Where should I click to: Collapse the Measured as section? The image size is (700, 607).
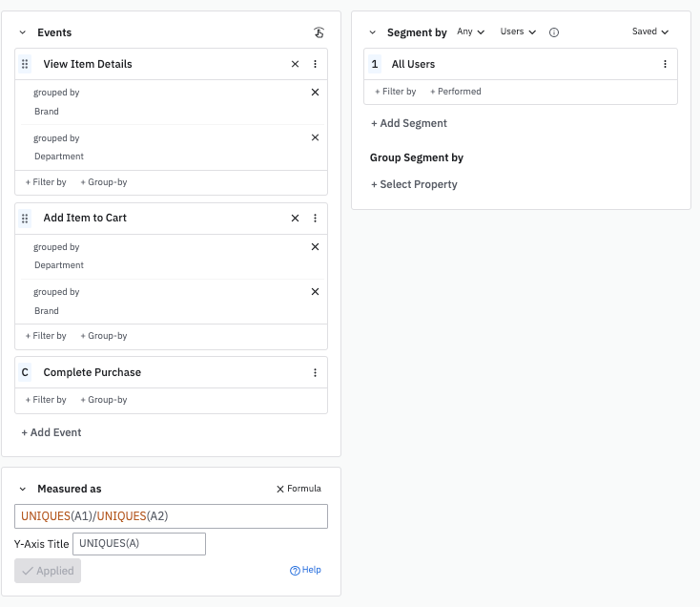(x=22, y=489)
